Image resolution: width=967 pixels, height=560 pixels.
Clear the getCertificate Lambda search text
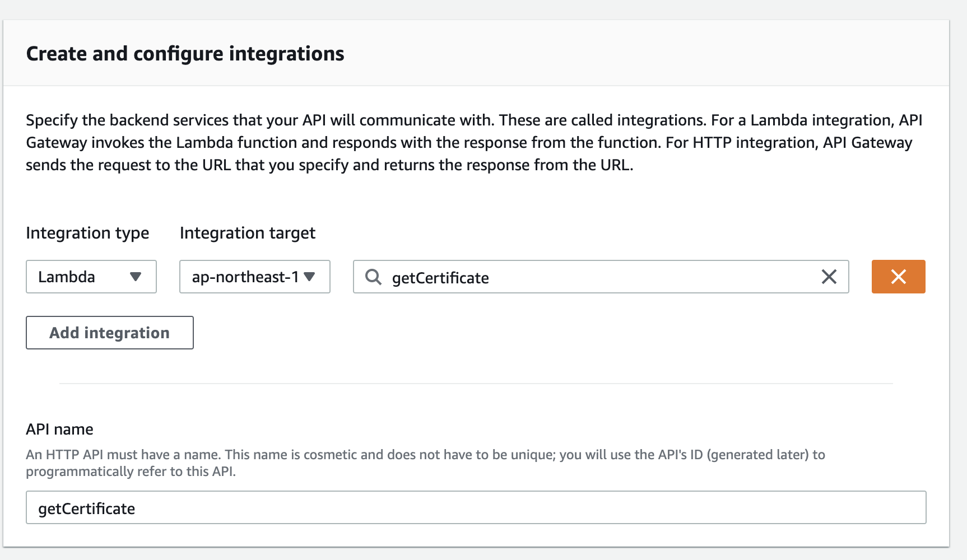829,277
